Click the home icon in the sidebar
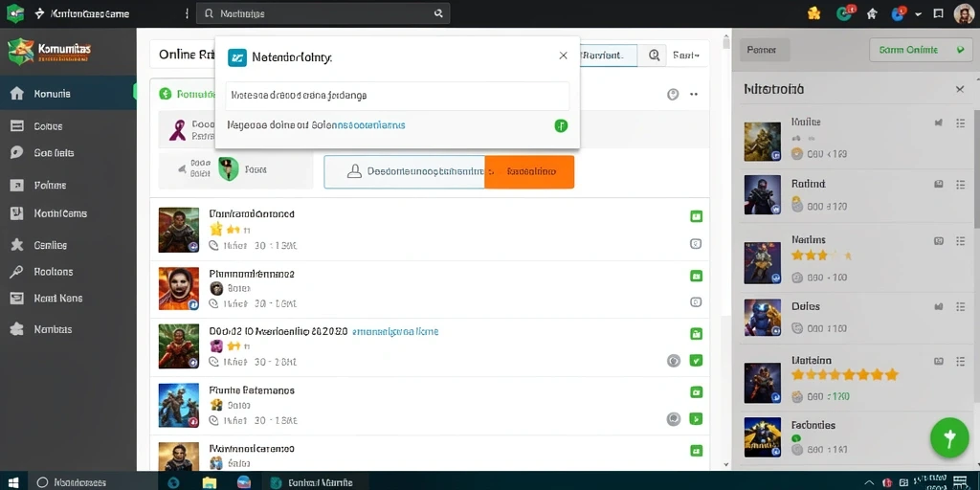 17,94
